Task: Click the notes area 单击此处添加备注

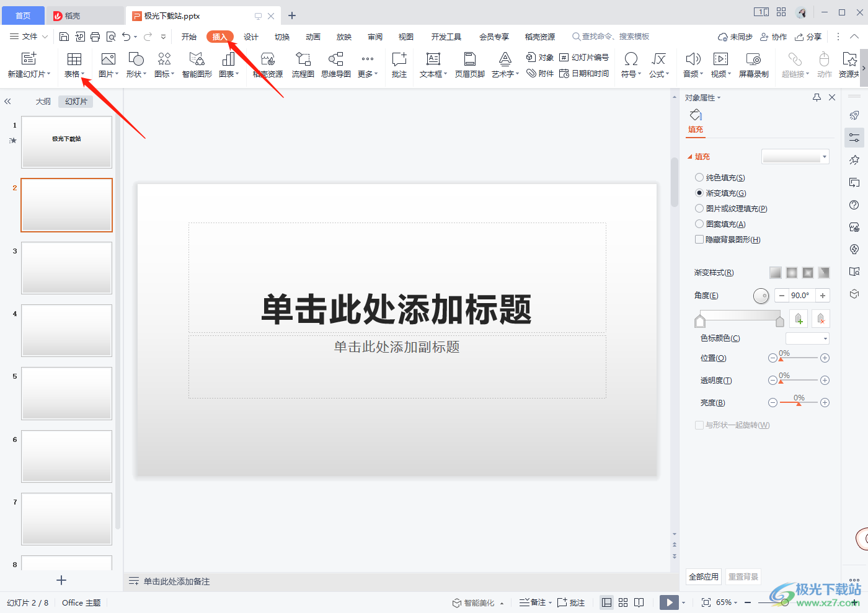Action: 177,581
